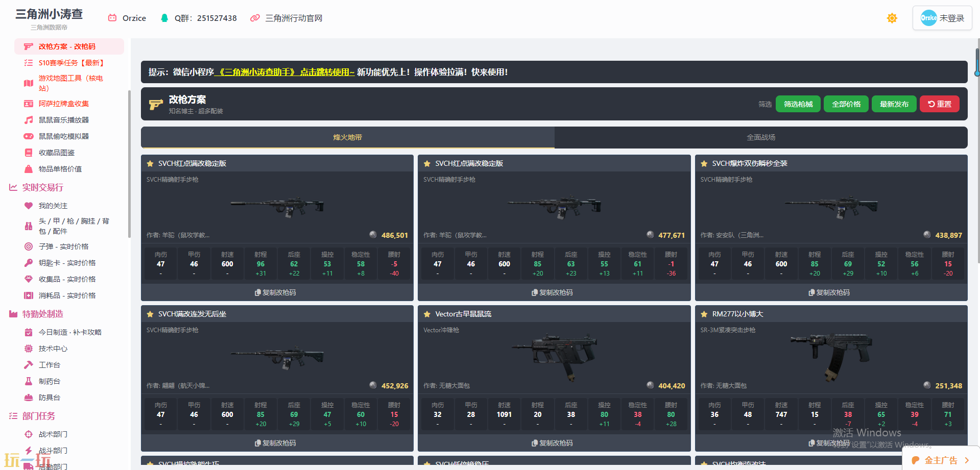
Task: Click the calendar icon for 今日制造
Action: click(x=29, y=332)
